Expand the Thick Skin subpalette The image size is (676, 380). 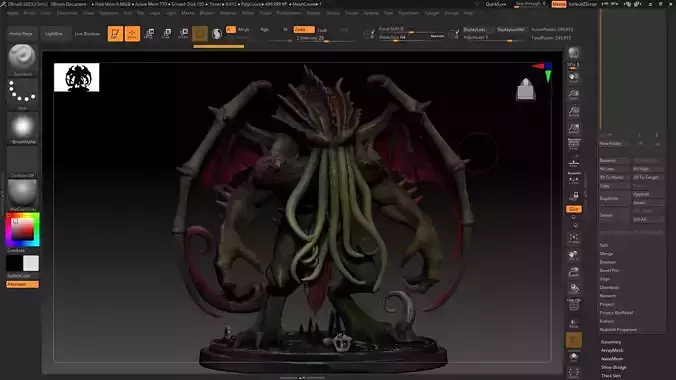coord(611,376)
